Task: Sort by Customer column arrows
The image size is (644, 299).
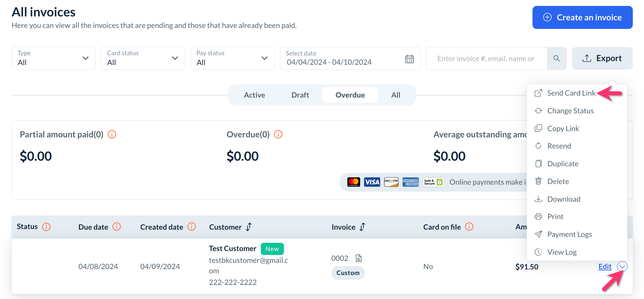Action: point(249,227)
